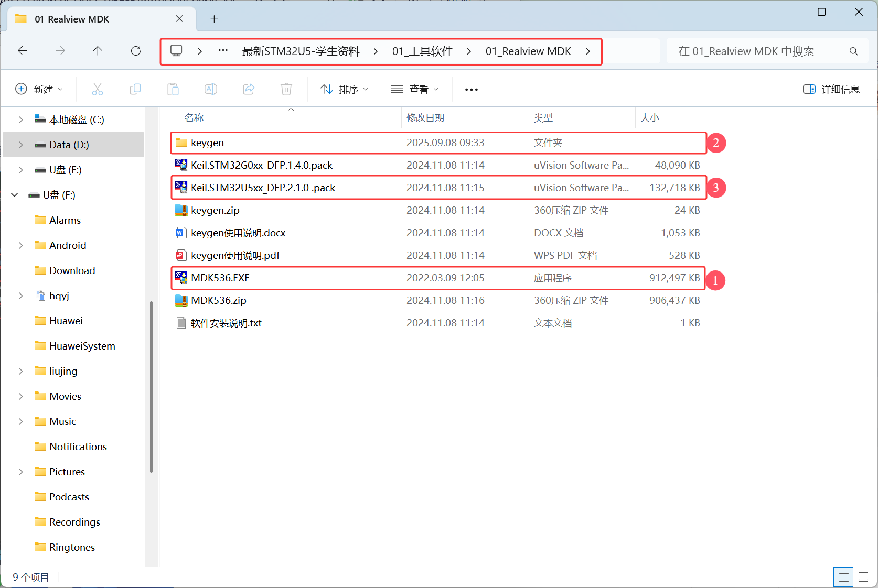Select the Keil.STM32U5xx_DFP.2.1.0 .pack file name

[x=263, y=188]
